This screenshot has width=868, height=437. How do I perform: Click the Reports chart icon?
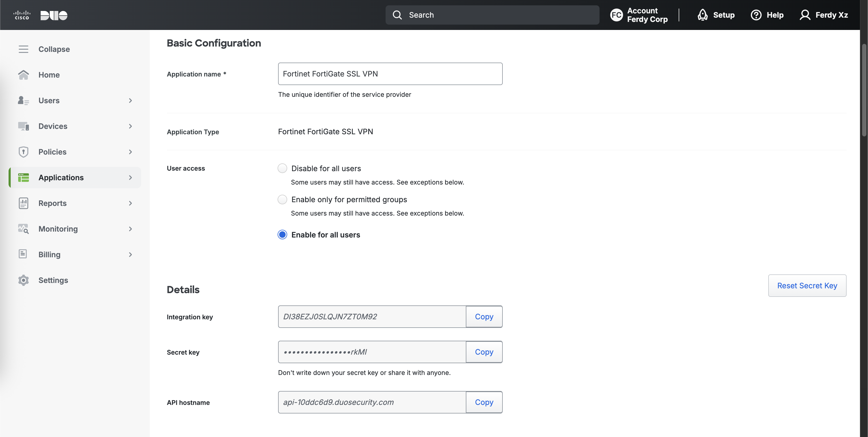point(23,203)
